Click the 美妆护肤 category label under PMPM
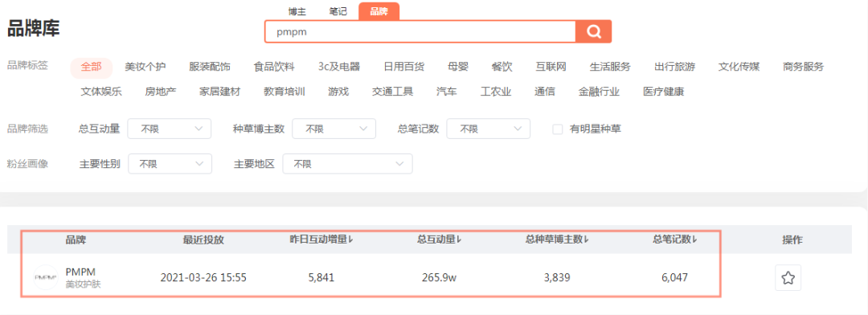Viewport: 868px width, 315px height. pos(83,284)
